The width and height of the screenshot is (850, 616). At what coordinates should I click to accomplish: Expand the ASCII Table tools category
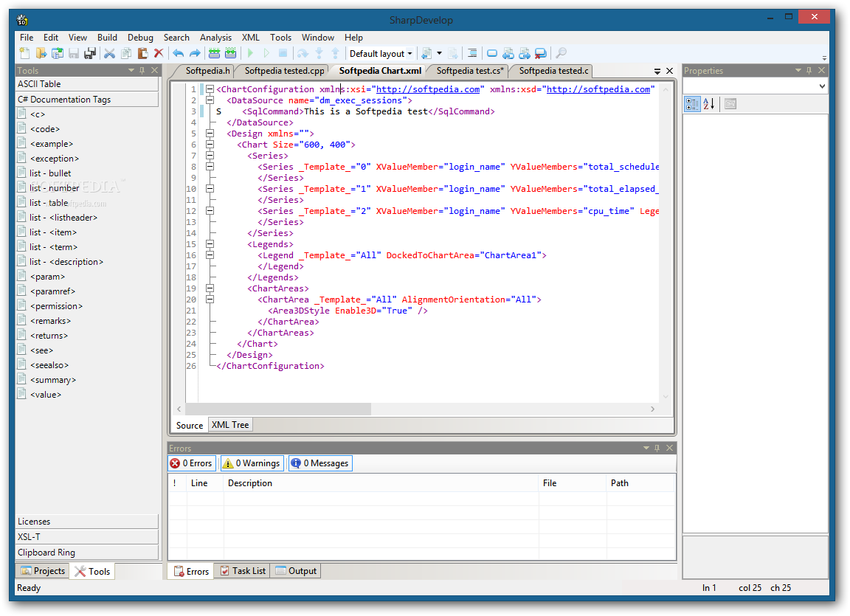click(87, 84)
